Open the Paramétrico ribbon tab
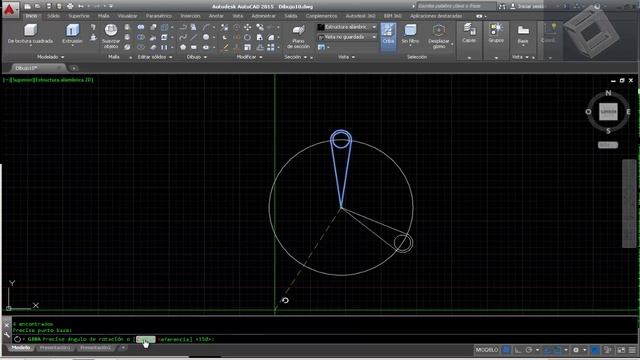This screenshot has height=360, width=640. (159, 16)
